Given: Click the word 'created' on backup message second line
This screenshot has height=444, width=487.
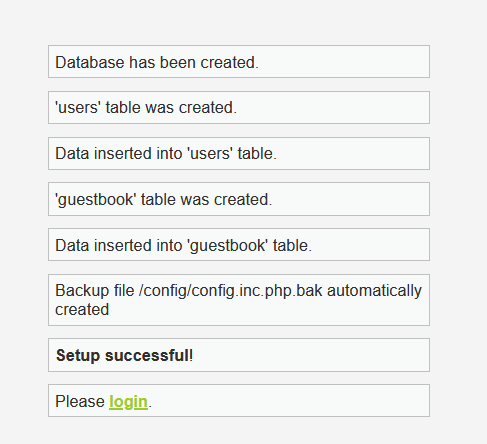Looking at the screenshot, I should tap(82, 310).
